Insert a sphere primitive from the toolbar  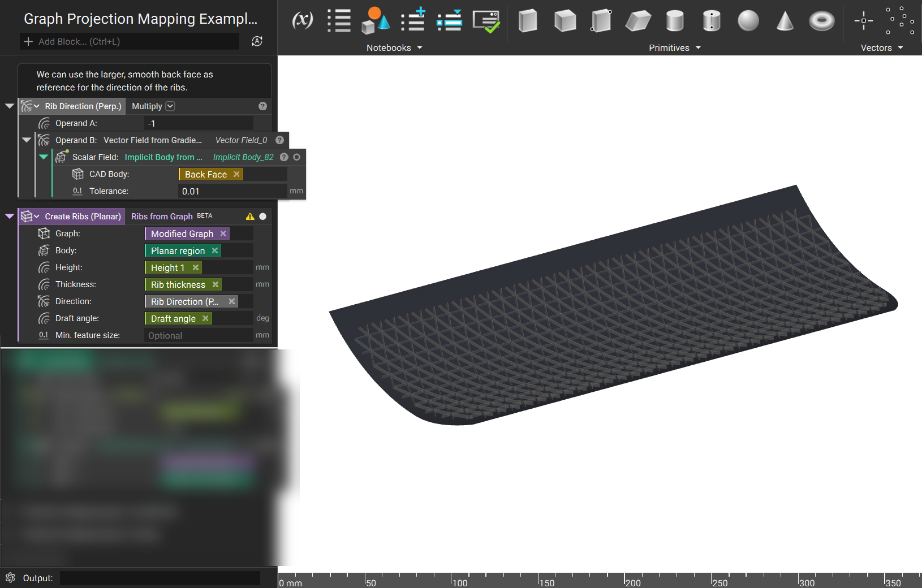pos(748,21)
